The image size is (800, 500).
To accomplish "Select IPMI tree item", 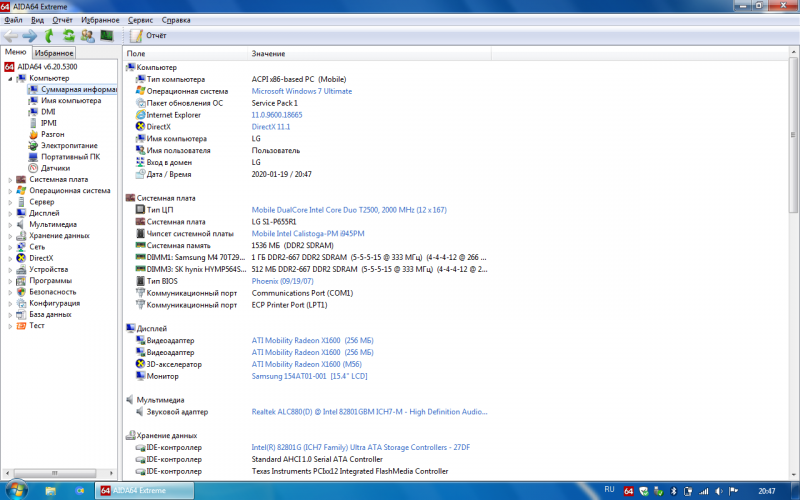I will (x=43, y=123).
